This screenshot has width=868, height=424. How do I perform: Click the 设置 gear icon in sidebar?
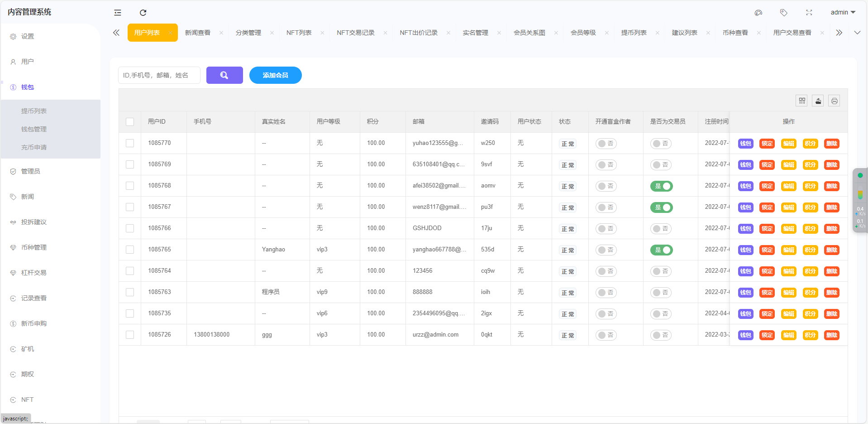(x=13, y=36)
